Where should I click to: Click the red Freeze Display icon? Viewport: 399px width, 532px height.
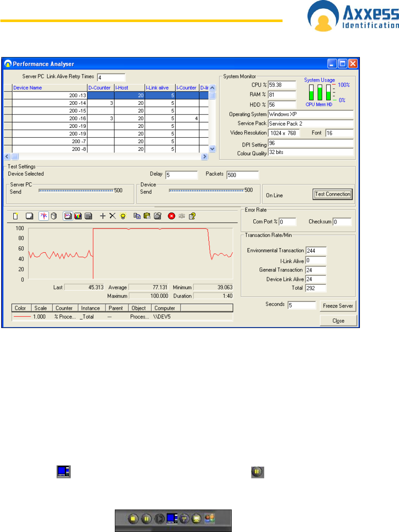point(171,216)
